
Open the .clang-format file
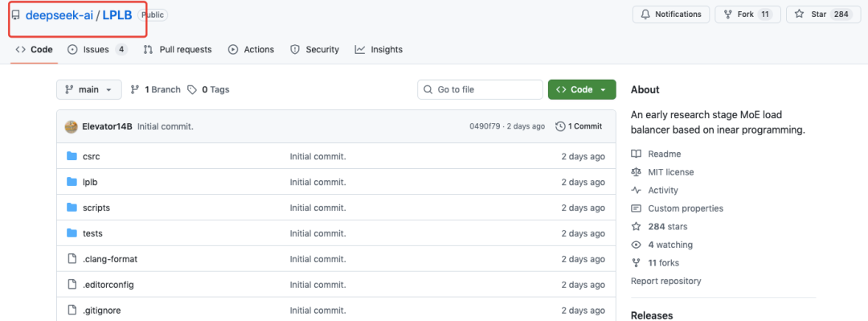[x=109, y=259]
